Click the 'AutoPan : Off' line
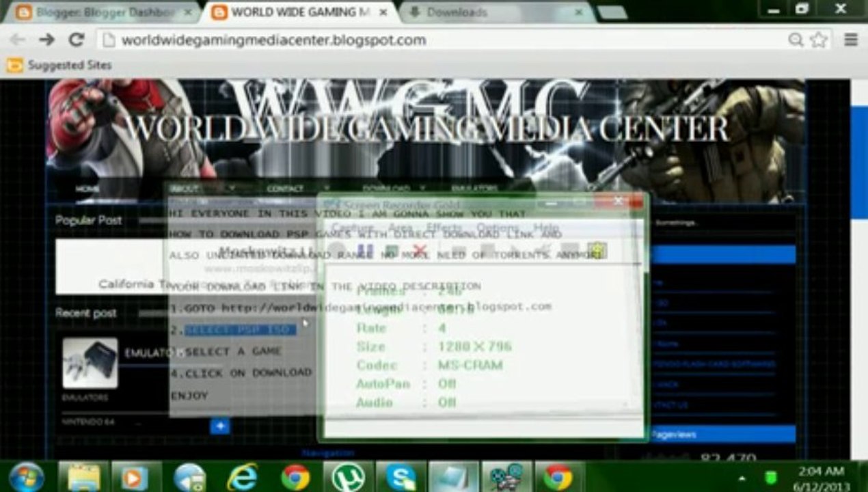 pyautogui.click(x=406, y=384)
